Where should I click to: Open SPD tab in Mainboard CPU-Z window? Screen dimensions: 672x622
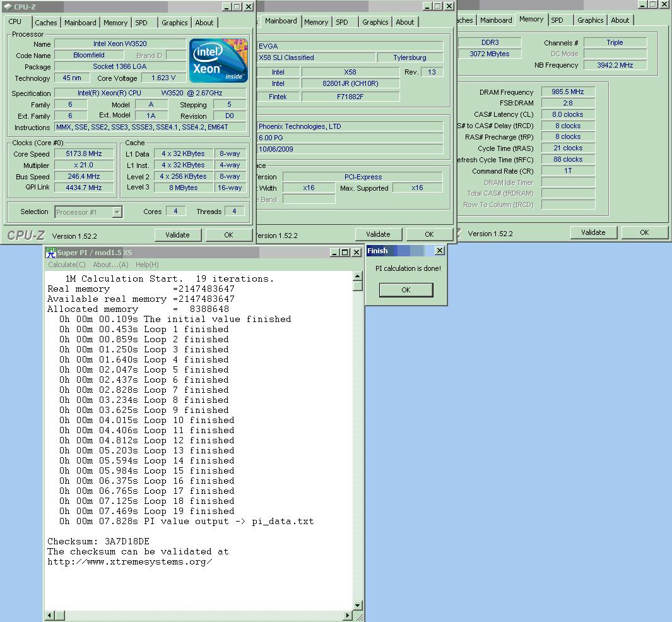(x=341, y=22)
